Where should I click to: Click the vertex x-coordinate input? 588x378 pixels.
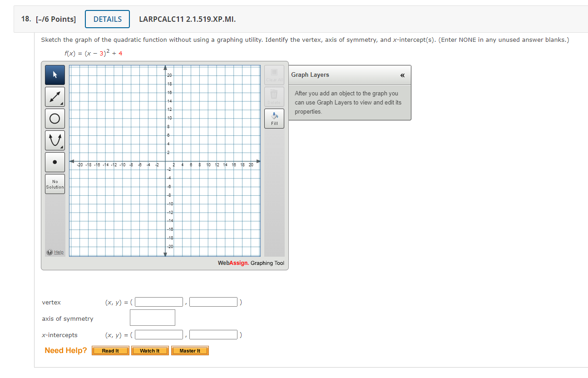click(159, 302)
